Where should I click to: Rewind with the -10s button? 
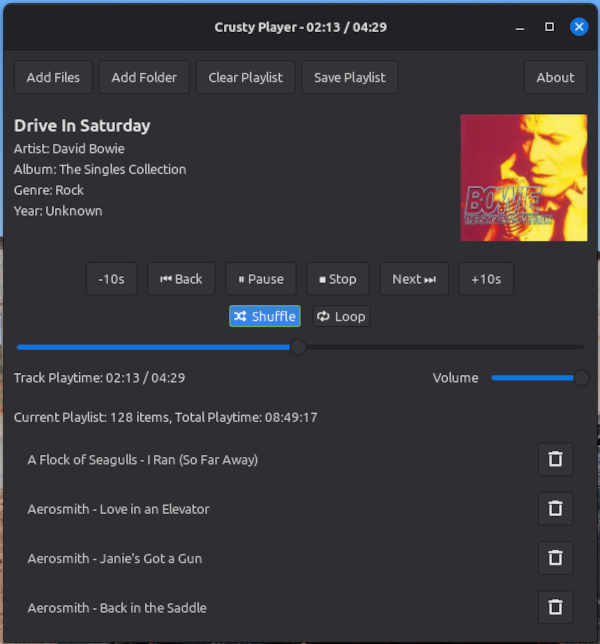(x=112, y=279)
